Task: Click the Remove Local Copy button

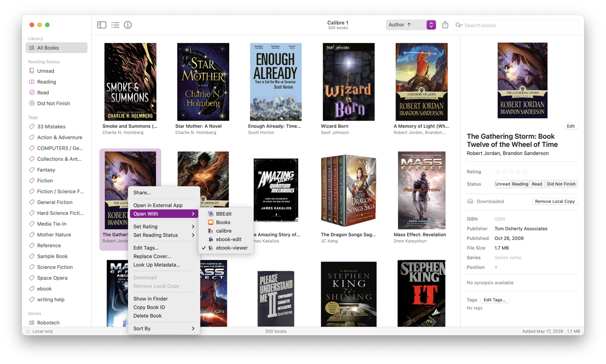Action: pyautogui.click(x=554, y=201)
